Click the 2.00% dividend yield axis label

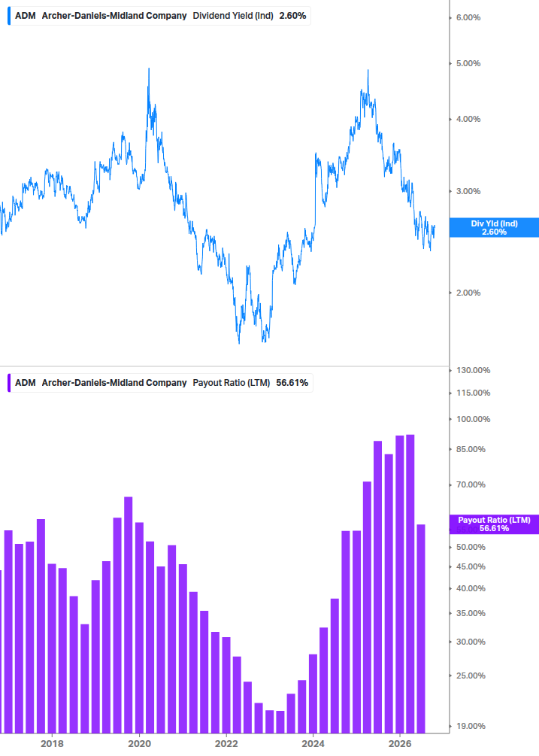pyautogui.click(x=468, y=293)
